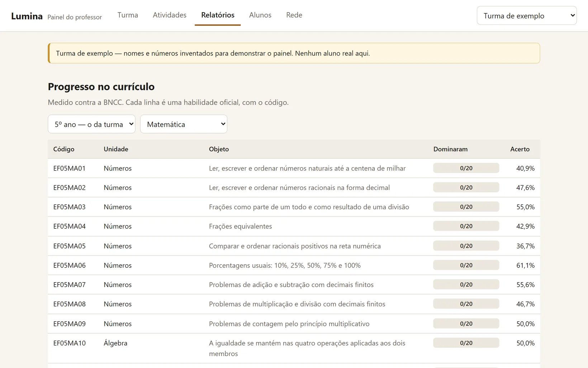
Task: Click the 40,9% accuracy value
Action: click(525, 168)
